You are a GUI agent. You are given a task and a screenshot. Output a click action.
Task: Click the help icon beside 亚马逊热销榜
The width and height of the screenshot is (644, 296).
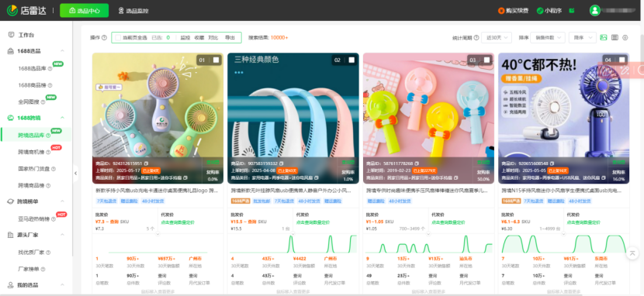[x=54, y=219]
